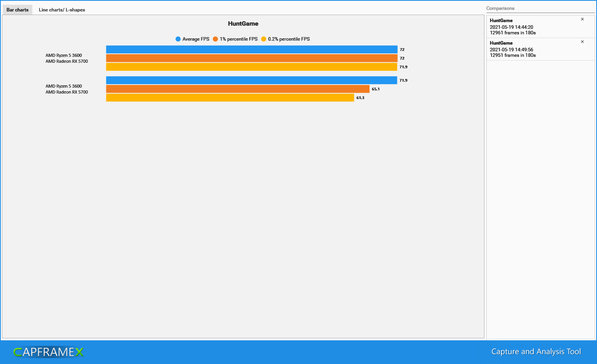Click the second AMD Radeon RX 5700 label

point(67,92)
